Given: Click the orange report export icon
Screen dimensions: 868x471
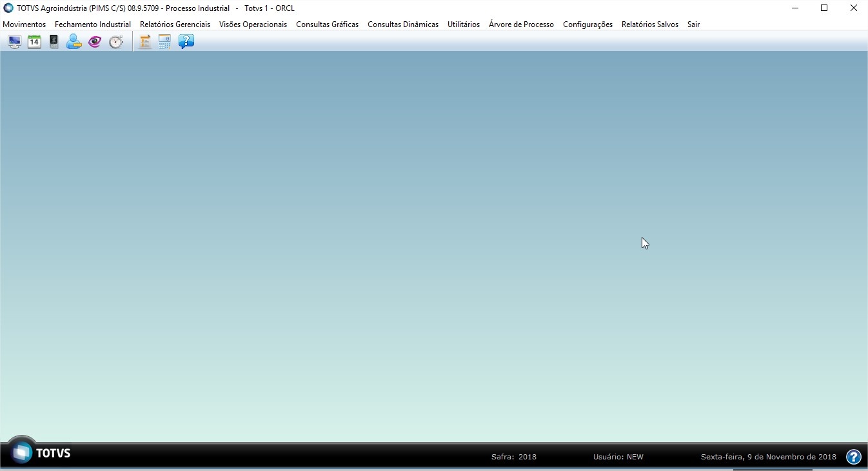Looking at the screenshot, I should pyautogui.click(x=145, y=42).
